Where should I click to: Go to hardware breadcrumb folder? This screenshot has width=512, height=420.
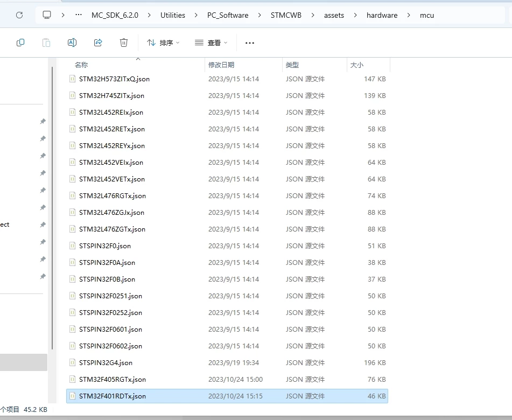click(382, 16)
